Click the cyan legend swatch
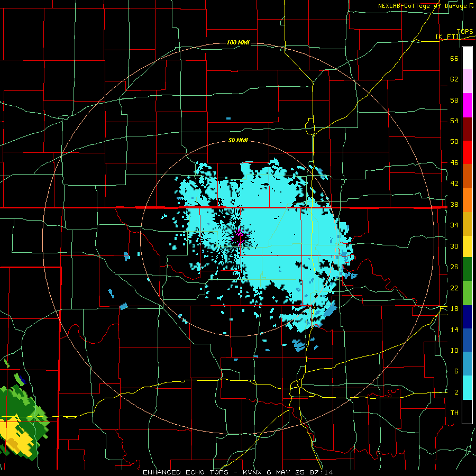 (467, 388)
